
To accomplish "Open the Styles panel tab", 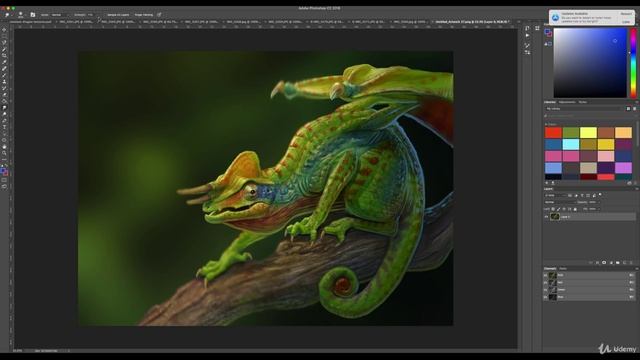I will 582,102.
